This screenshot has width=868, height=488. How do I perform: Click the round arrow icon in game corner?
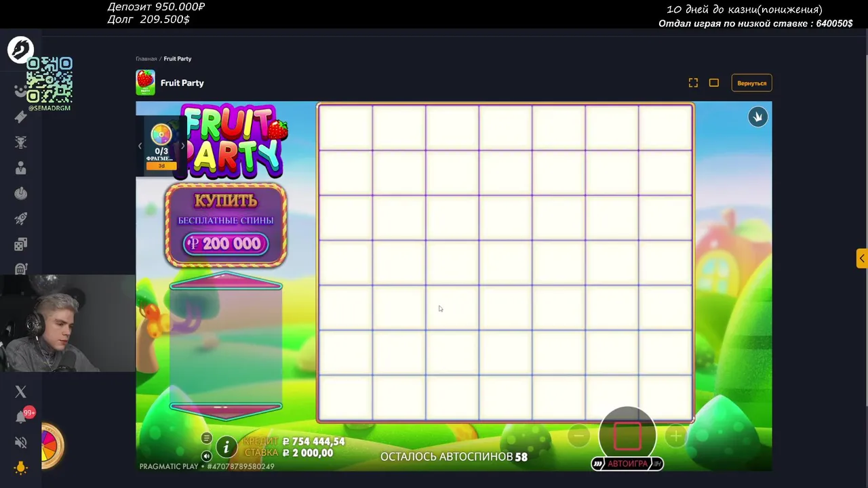tap(758, 117)
